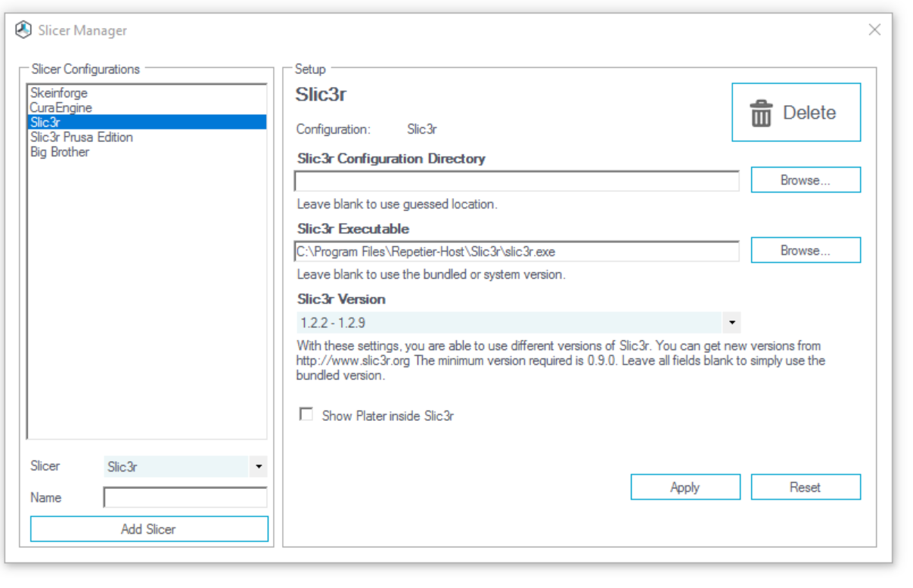Click the trash can icon on Delete button
Viewport: 913px width, 588px height.
click(761, 113)
